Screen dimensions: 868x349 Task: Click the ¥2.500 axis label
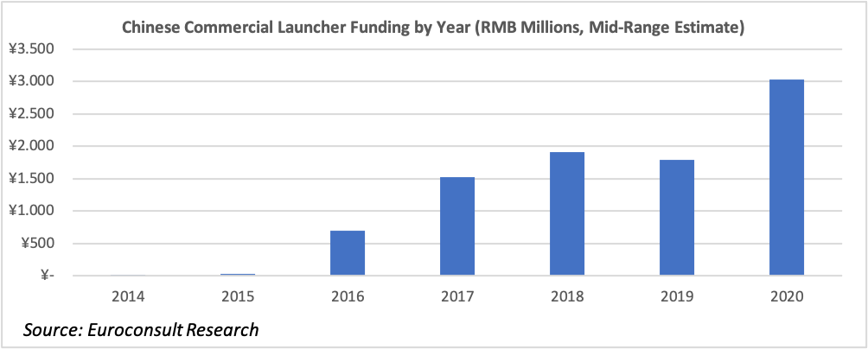click(x=31, y=114)
